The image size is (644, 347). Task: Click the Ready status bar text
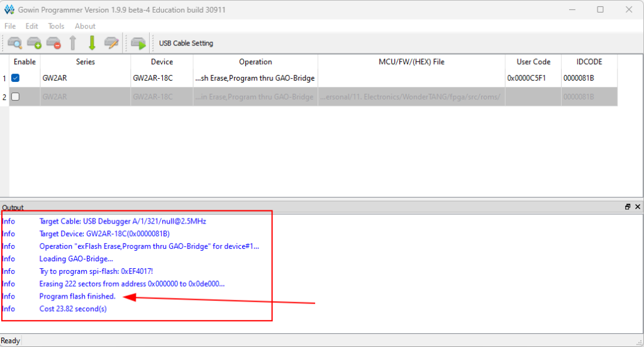(10, 341)
